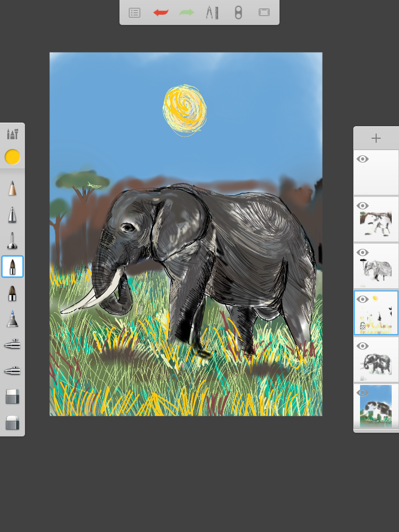The image size is (399, 532).
Task: Select the blue sky background layer thumbnail
Action: point(376,406)
